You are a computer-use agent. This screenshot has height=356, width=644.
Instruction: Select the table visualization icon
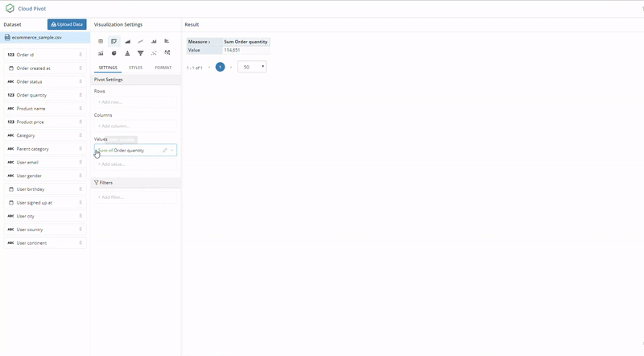pos(101,41)
